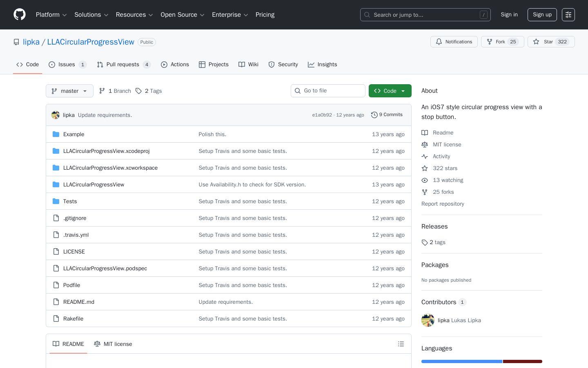Click the tag icon next to 2 Tags
The width and height of the screenshot is (588, 368).
[139, 91]
